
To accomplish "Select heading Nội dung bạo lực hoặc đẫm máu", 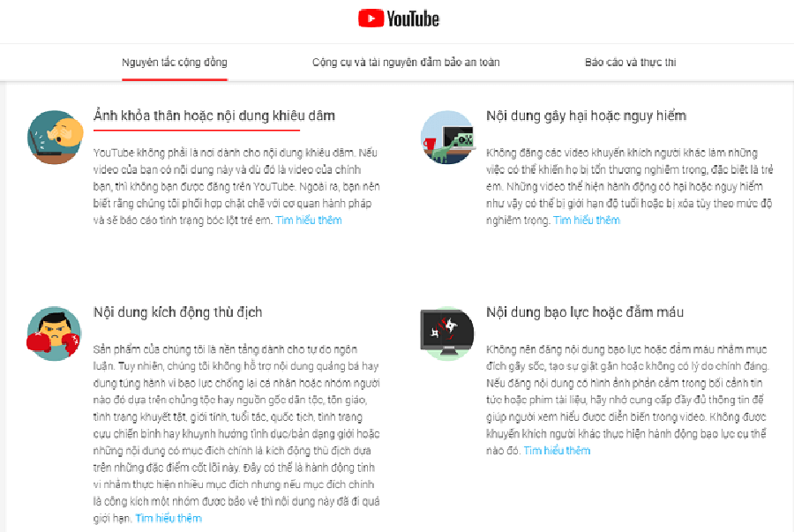I will click(x=585, y=311).
